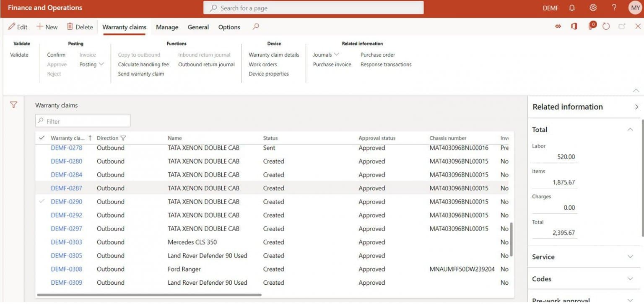Switch to the Manage tab

coord(166,27)
